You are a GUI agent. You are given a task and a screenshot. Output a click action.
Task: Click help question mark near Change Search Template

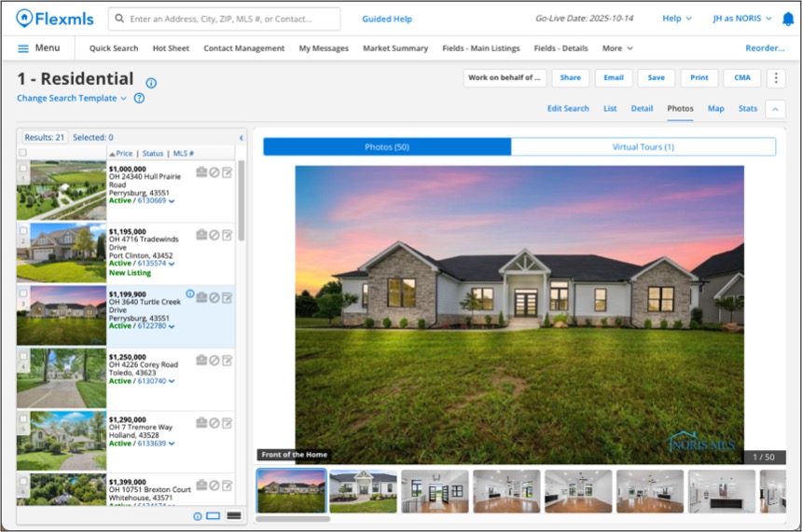[139, 98]
